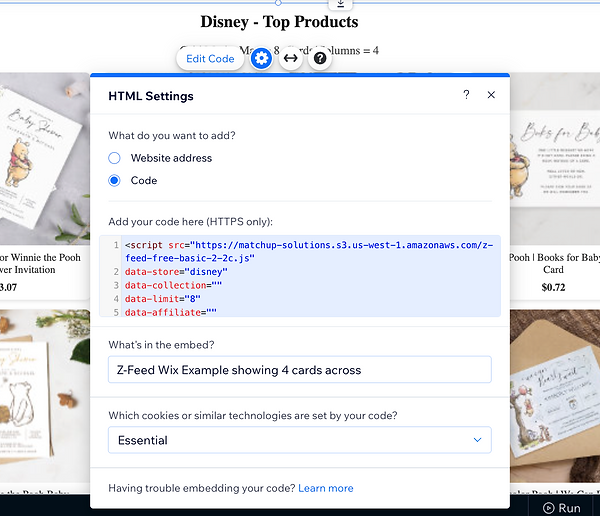This screenshot has width=600, height=516.
Task: Click the Edit Code button
Action: tap(210, 59)
